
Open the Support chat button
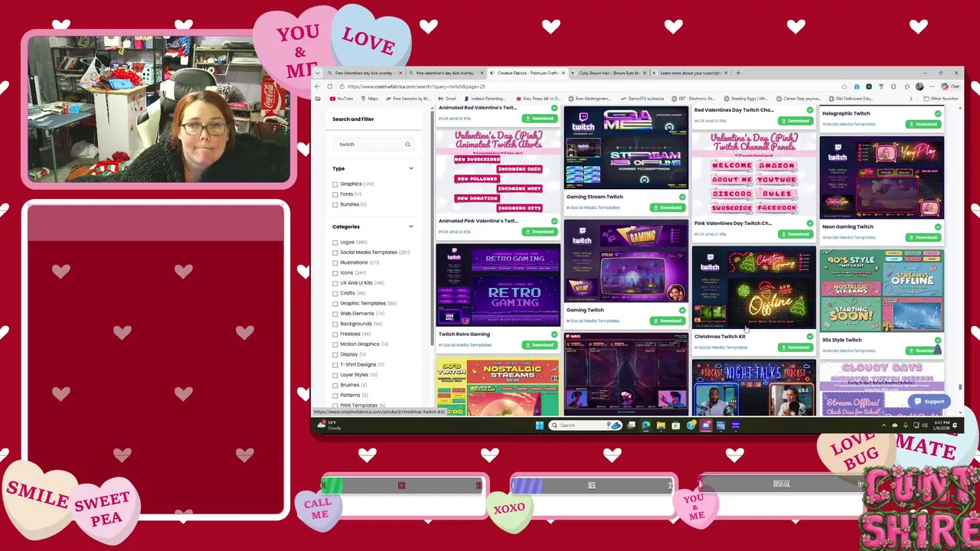click(x=928, y=402)
